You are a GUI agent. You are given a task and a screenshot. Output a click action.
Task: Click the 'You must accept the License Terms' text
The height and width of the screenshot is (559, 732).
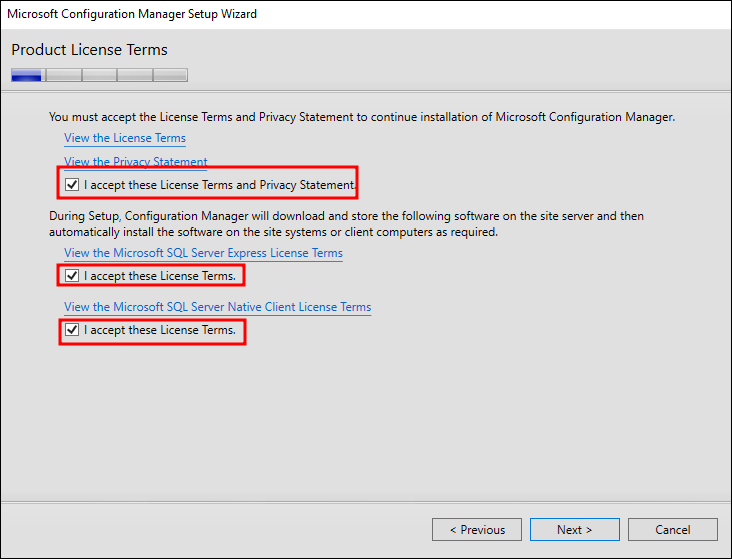pos(361,117)
